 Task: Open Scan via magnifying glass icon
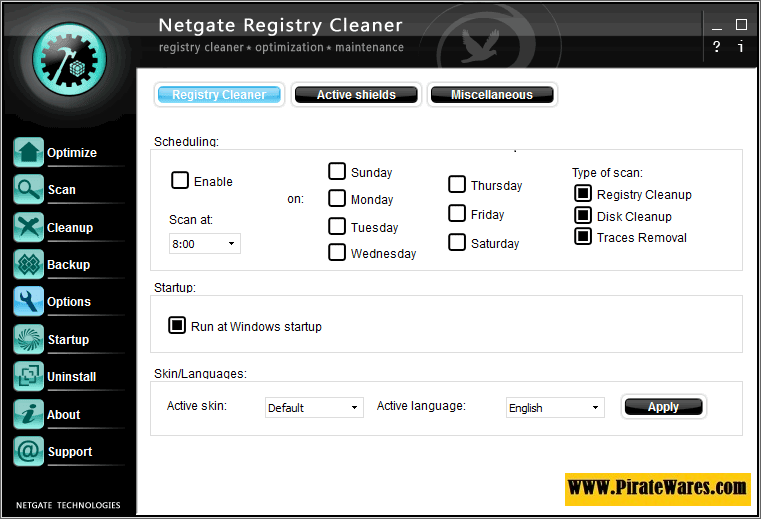[28, 190]
